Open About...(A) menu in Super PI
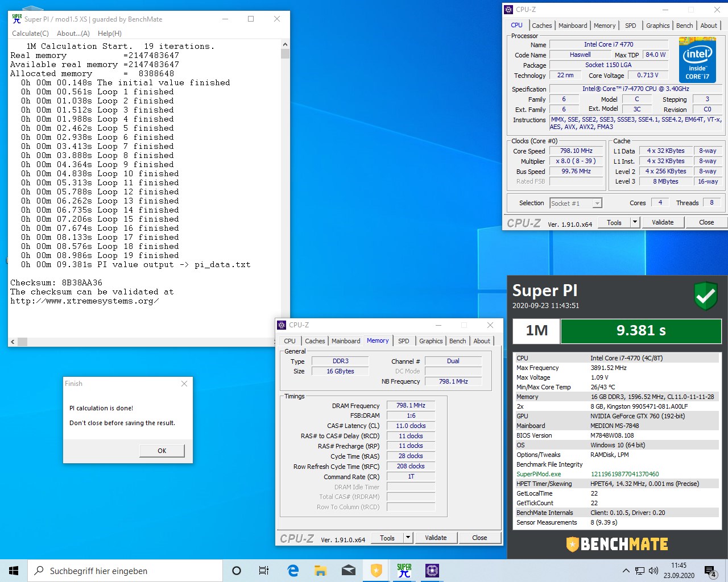The width and height of the screenshot is (728, 582). point(73,34)
